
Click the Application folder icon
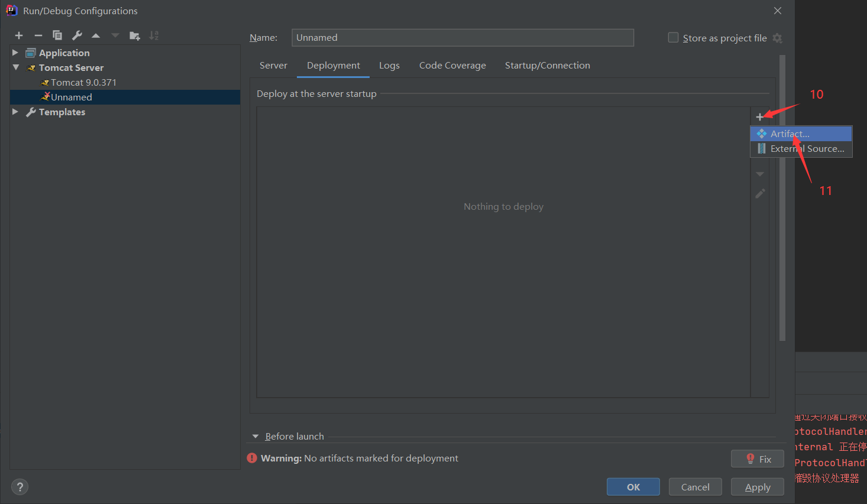pos(31,53)
